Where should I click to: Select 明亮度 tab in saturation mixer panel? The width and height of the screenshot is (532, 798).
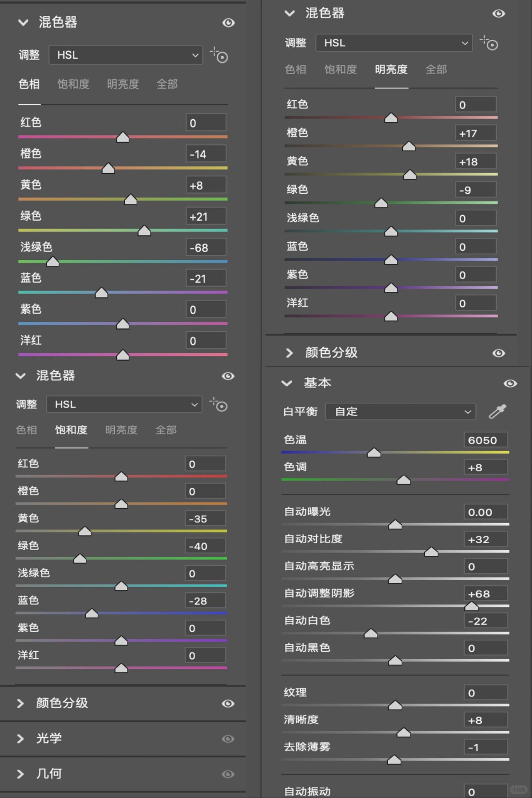121,430
